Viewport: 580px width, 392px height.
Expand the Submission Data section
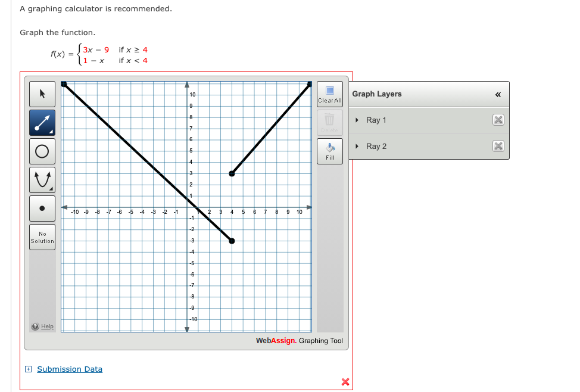27,369
